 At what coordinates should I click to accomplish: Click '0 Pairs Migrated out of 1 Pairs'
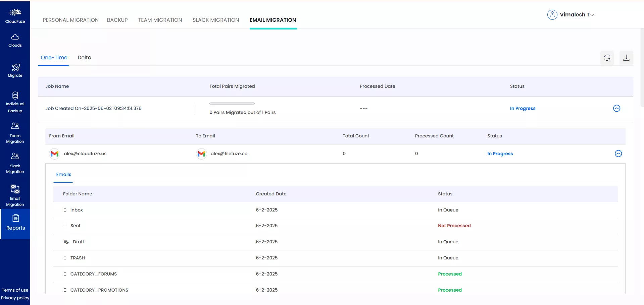pos(243,112)
